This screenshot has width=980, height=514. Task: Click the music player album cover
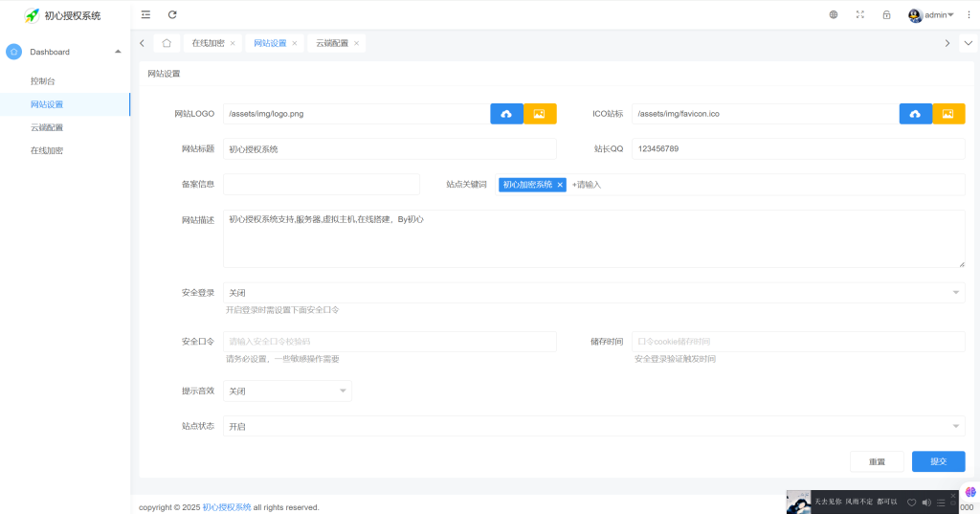click(x=798, y=503)
